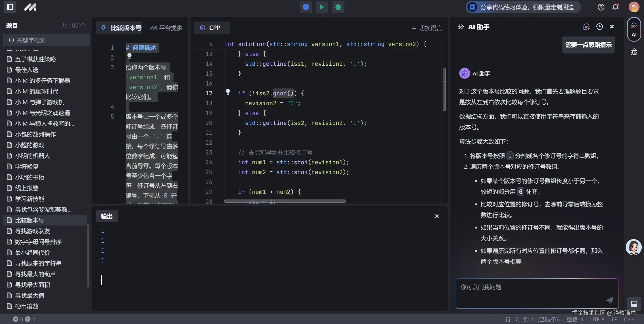Image resolution: width=644 pixels, height=324 pixels.
Task: Download the problem using the download icon
Action: point(104,28)
